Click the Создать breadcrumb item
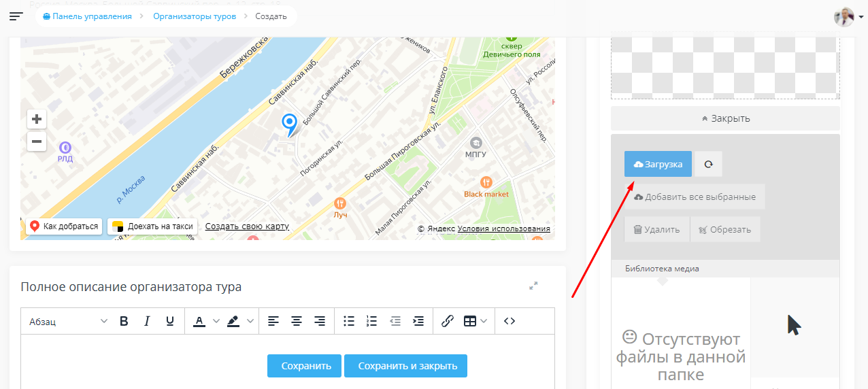This screenshot has width=868, height=389. [271, 16]
